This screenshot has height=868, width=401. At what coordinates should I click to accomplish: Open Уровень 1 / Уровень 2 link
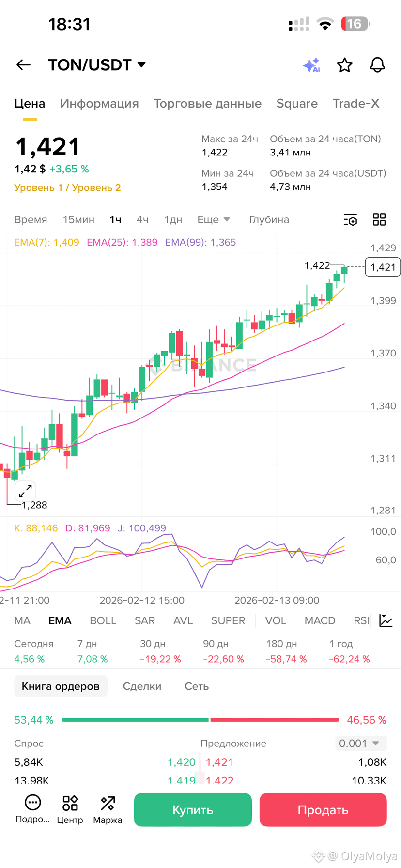(67, 187)
